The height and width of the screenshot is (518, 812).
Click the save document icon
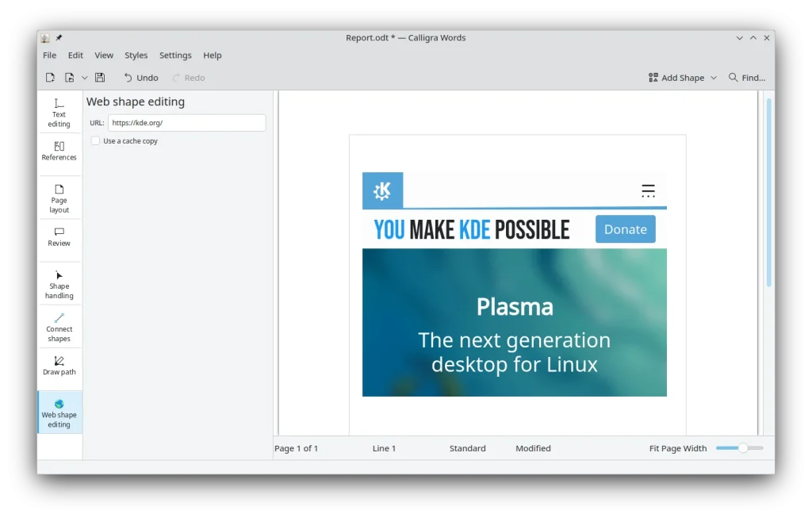point(100,78)
